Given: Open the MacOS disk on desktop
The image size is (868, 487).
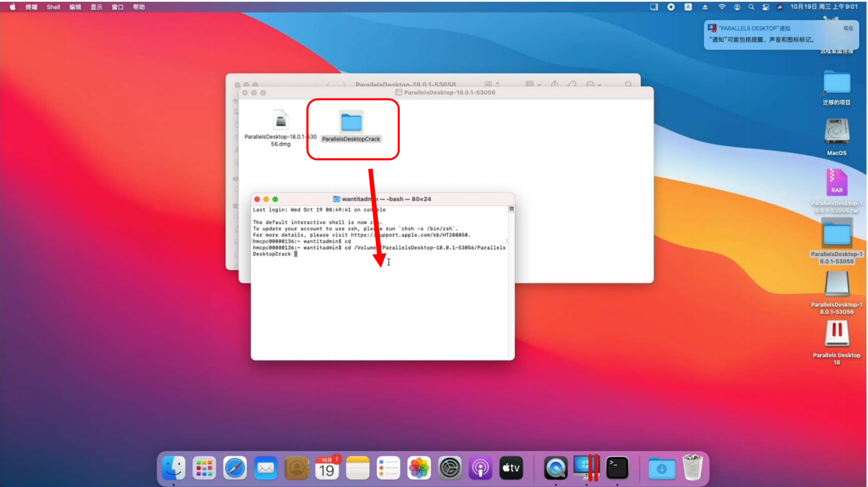Looking at the screenshot, I should point(836,138).
